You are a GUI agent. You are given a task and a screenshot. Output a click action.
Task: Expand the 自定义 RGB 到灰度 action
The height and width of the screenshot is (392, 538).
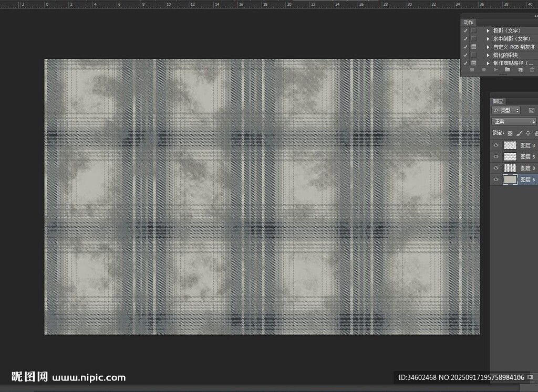tap(488, 47)
